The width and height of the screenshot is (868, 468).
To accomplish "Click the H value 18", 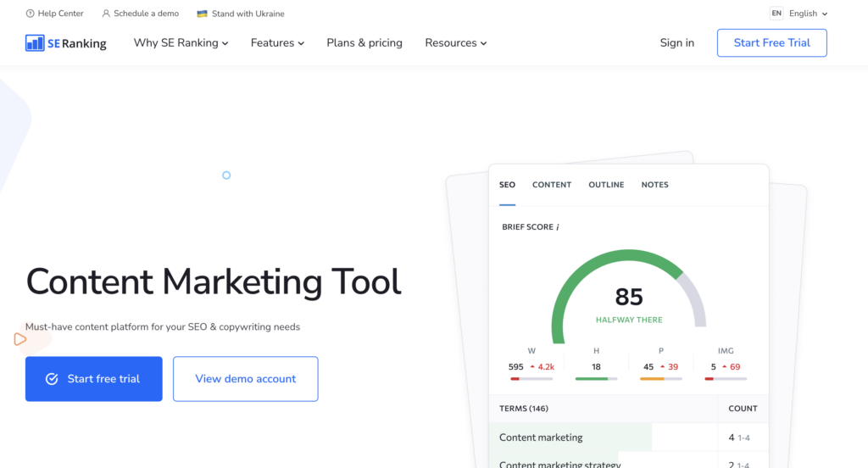I will click(x=596, y=366).
